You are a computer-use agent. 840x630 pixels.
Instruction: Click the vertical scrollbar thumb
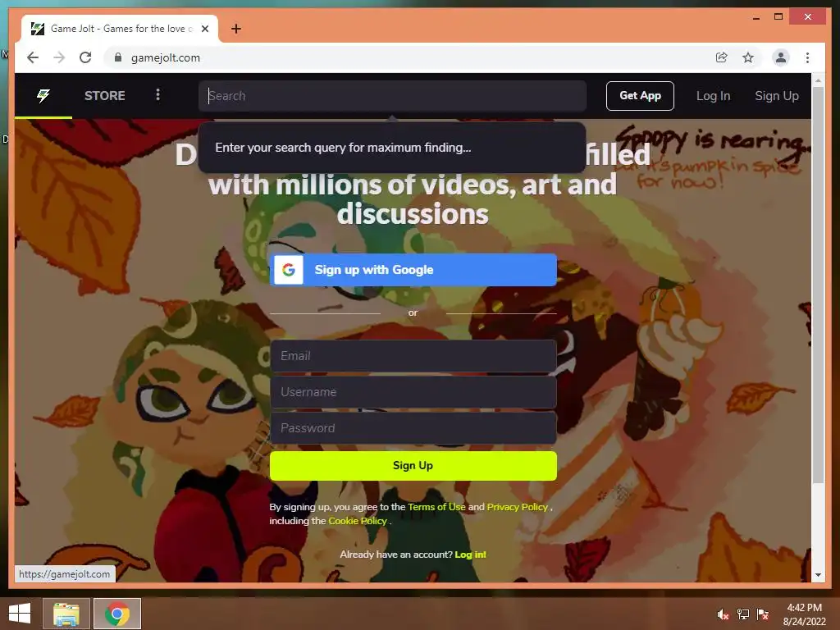click(818, 285)
